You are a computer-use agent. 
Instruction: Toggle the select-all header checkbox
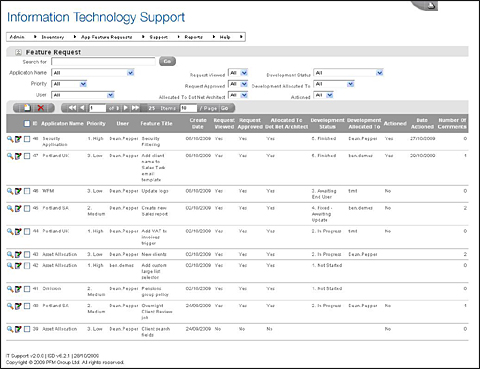(x=27, y=123)
